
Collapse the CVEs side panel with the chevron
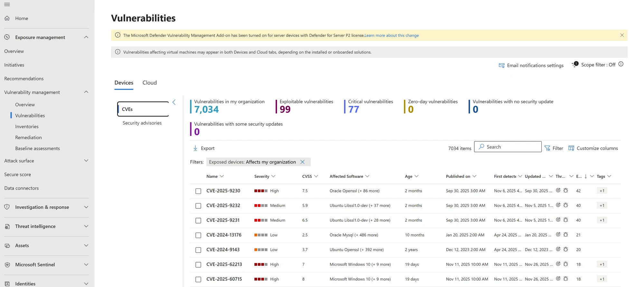(x=174, y=102)
